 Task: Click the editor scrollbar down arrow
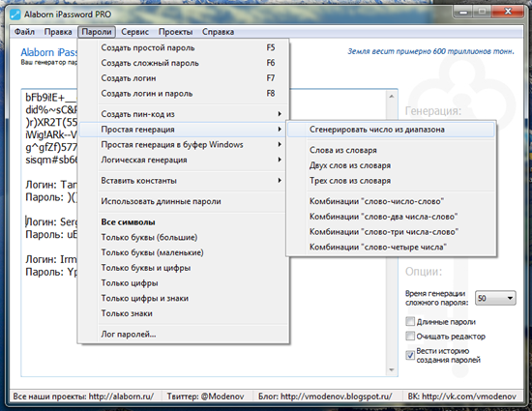pos(392,369)
